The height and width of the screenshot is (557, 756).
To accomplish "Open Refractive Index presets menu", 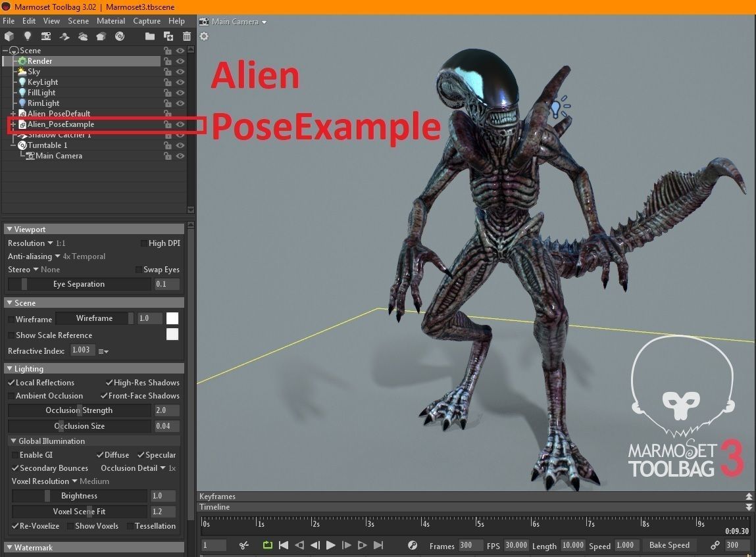I will coord(103,351).
